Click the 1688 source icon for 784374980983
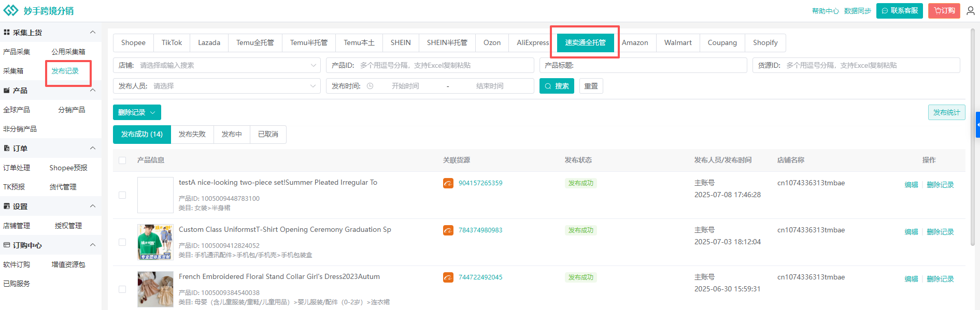 (x=448, y=230)
